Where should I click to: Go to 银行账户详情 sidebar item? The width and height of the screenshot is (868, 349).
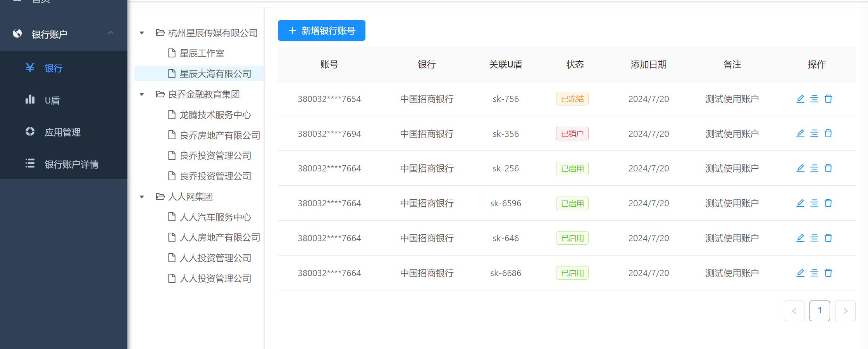click(x=71, y=164)
